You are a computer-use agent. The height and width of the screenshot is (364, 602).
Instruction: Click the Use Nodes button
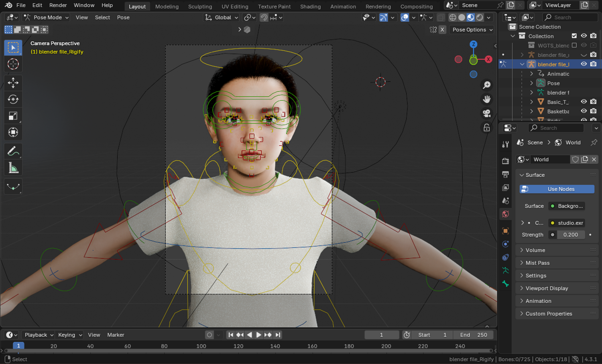click(557, 189)
